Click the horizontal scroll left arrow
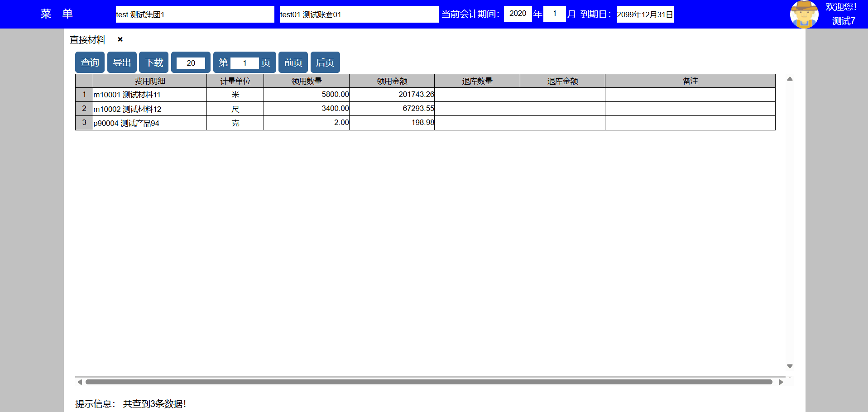The width and height of the screenshot is (868, 412). point(80,382)
